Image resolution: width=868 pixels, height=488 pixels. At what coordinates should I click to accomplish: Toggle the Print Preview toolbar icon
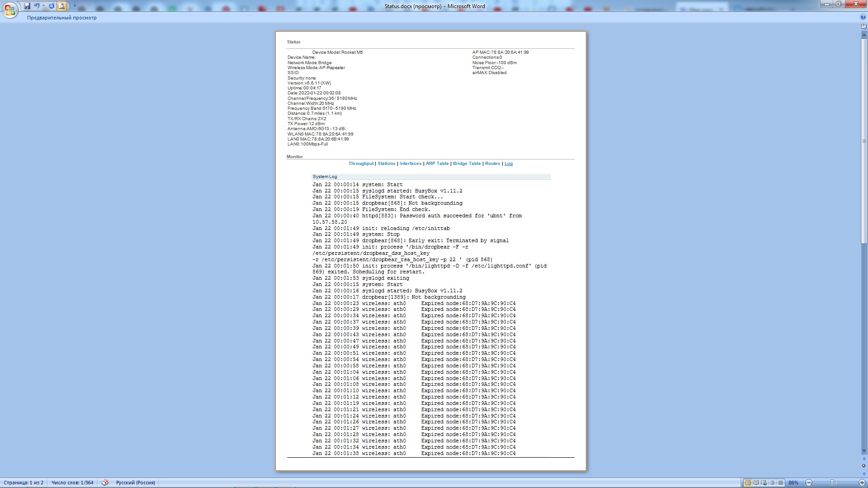(x=61, y=6)
